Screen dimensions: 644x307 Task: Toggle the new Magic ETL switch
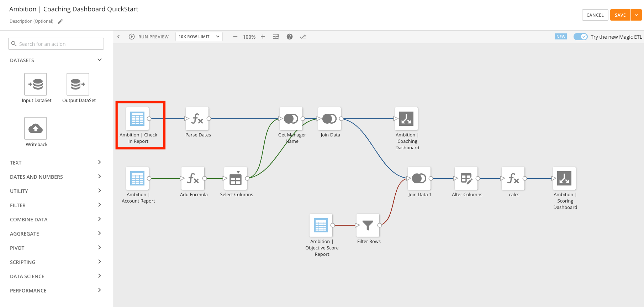point(581,37)
